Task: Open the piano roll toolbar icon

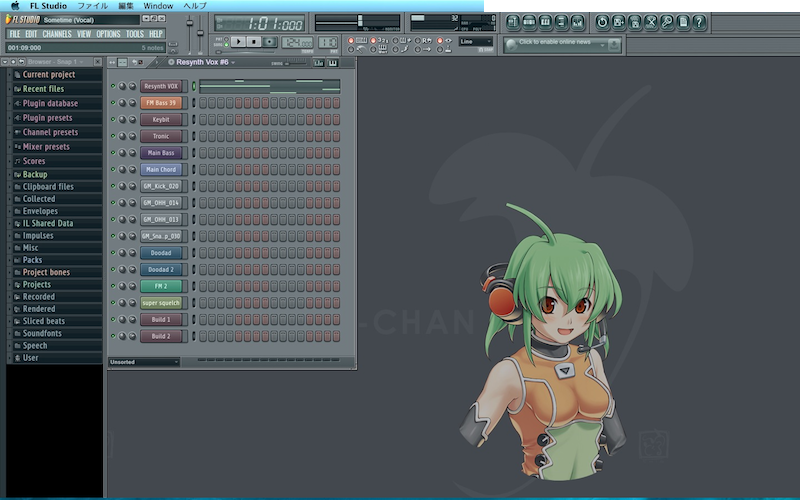Action: (x=545, y=22)
